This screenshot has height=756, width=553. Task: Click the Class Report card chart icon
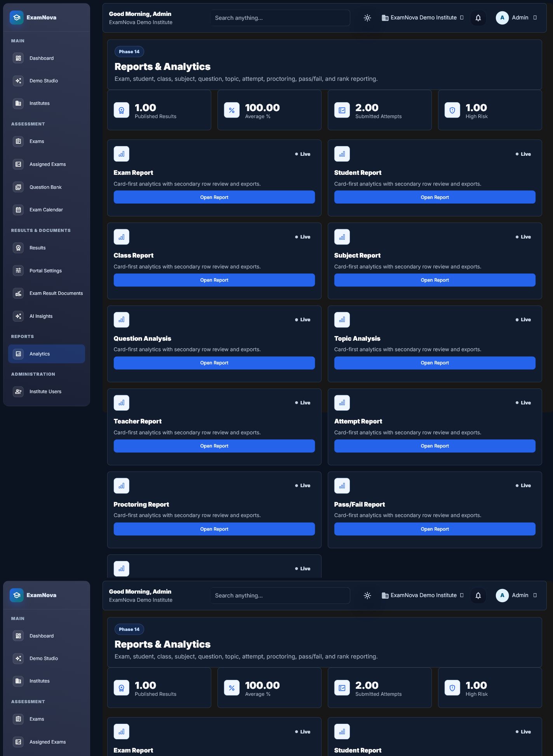pos(122,237)
